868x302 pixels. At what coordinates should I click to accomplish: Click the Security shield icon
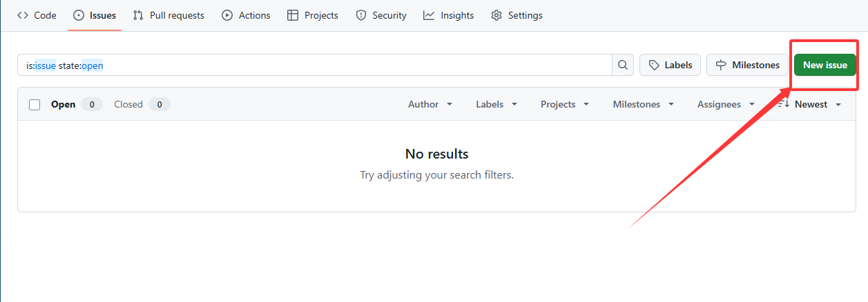point(361,15)
